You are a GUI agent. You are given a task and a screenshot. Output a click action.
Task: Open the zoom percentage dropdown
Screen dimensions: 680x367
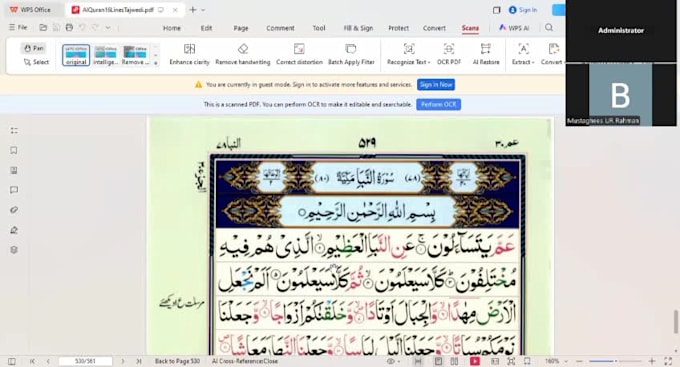point(566,361)
